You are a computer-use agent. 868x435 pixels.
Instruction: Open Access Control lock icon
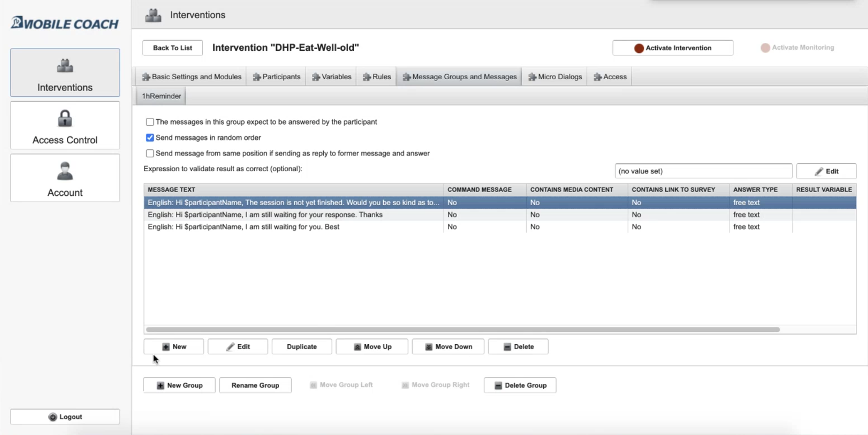(65, 118)
